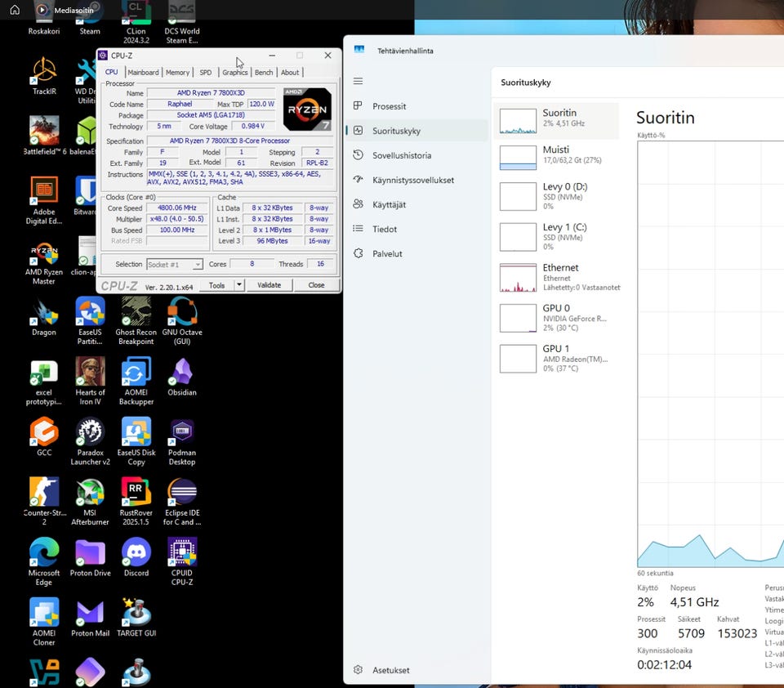
Task: Select GPU 0 NVIDIA GeForce entry
Action: (x=556, y=318)
